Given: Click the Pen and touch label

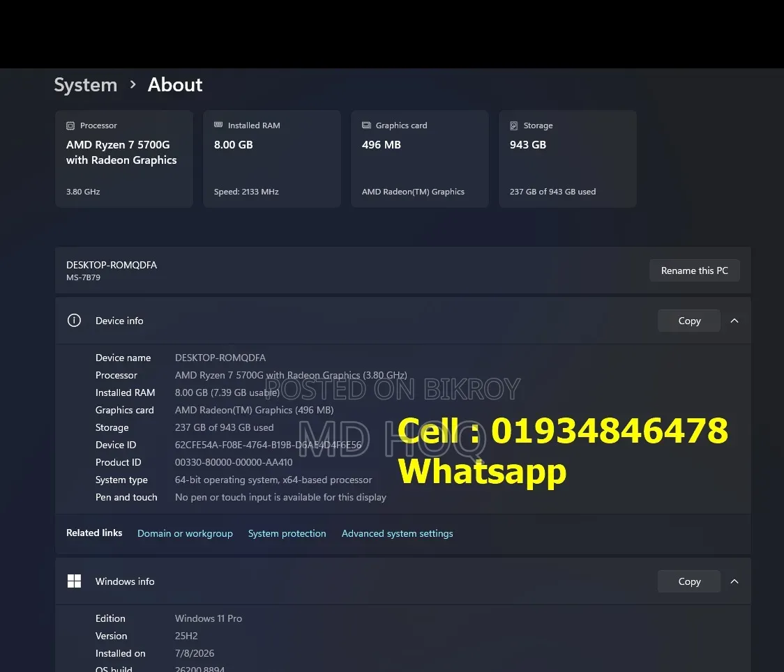Looking at the screenshot, I should pos(126,497).
